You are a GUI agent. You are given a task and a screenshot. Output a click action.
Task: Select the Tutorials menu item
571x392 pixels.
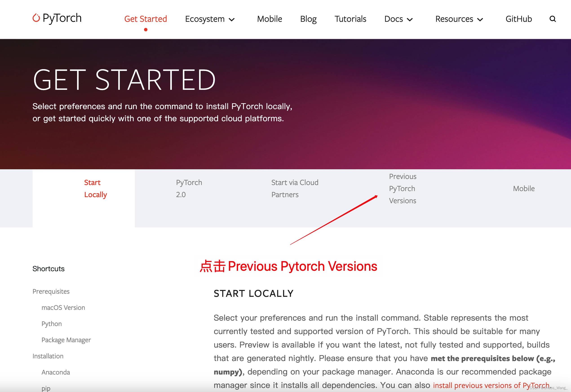[350, 19]
